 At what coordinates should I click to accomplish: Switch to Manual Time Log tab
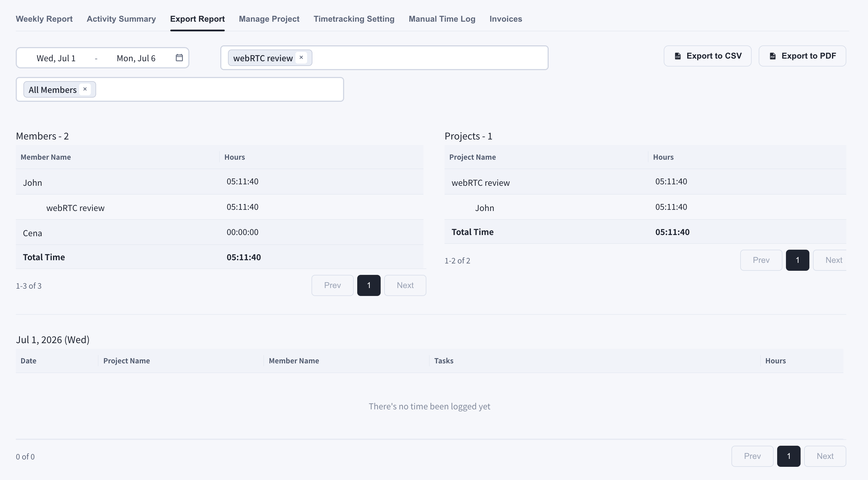click(x=442, y=19)
